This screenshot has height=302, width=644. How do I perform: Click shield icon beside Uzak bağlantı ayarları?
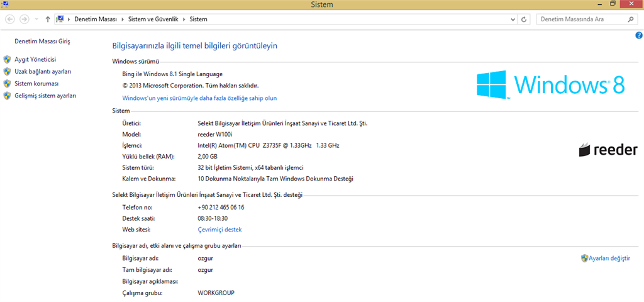click(x=6, y=72)
